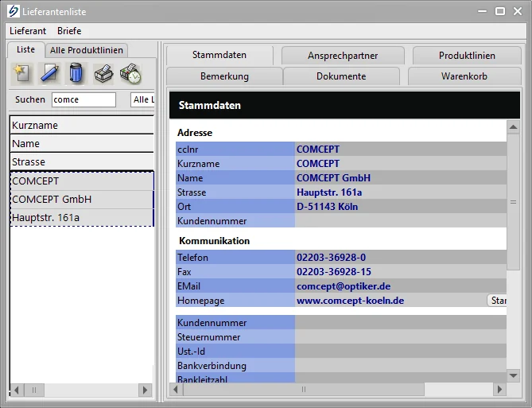532x408 pixels.
Task: Click the Name column header in list
Action: (82, 144)
